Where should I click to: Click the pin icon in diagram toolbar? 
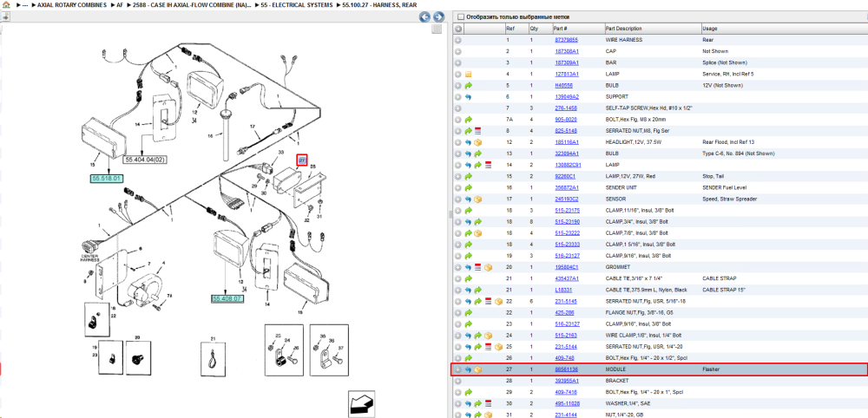click(x=4, y=16)
